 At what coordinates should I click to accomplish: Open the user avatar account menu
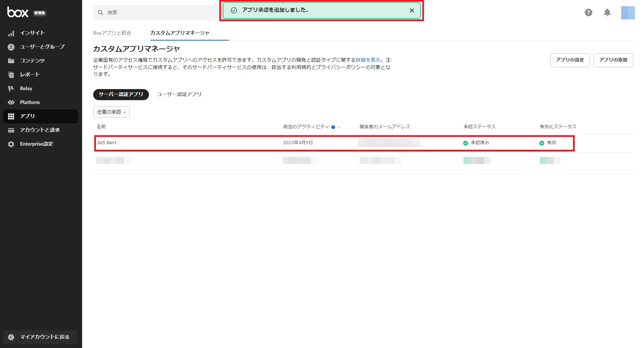click(x=627, y=13)
